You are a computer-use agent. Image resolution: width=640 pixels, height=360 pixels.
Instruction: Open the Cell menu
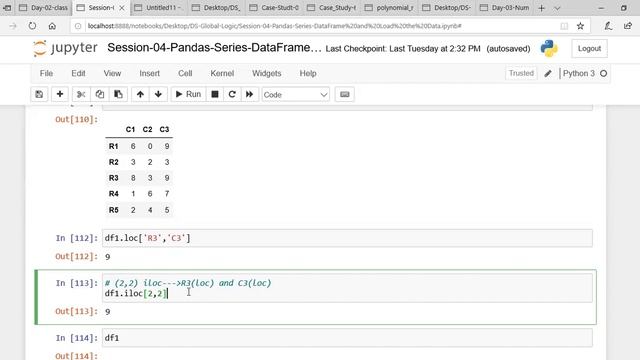(185, 73)
